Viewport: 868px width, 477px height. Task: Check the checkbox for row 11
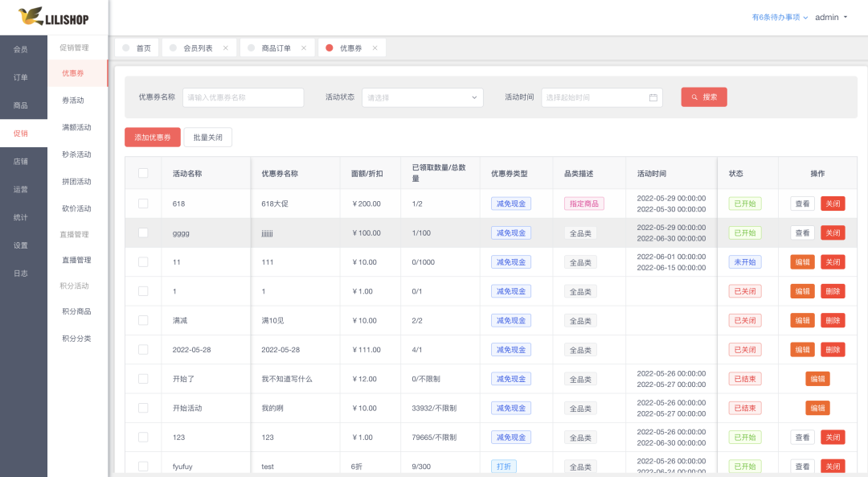[x=143, y=262]
